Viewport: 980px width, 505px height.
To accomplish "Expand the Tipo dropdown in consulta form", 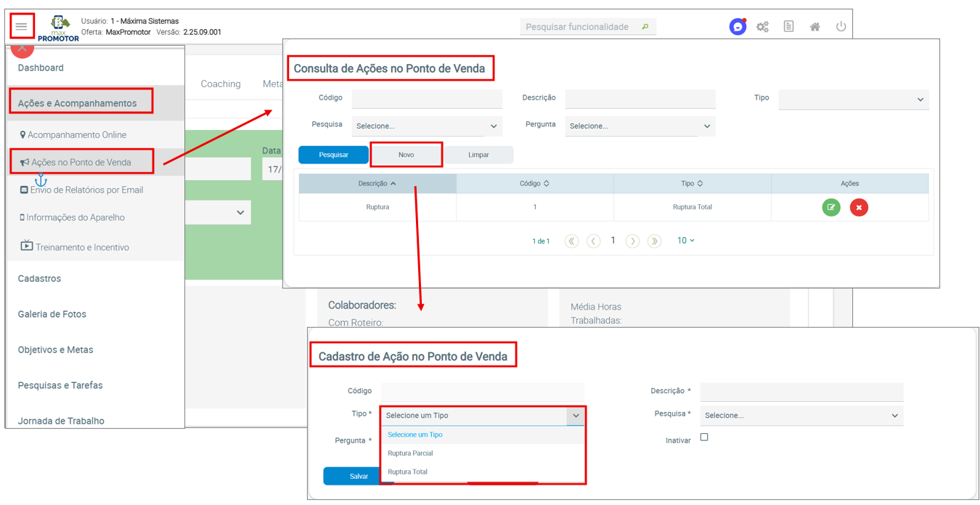I will (x=853, y=100).
